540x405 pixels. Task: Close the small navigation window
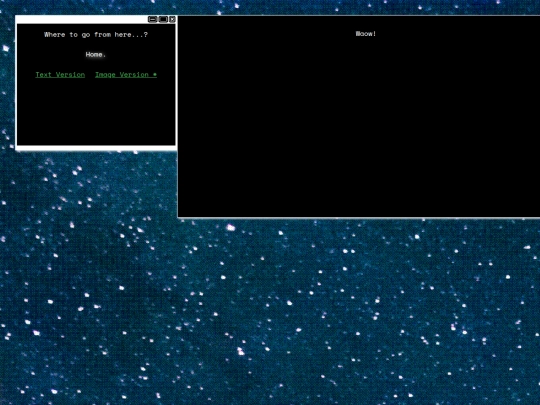[x=173, y=19]
